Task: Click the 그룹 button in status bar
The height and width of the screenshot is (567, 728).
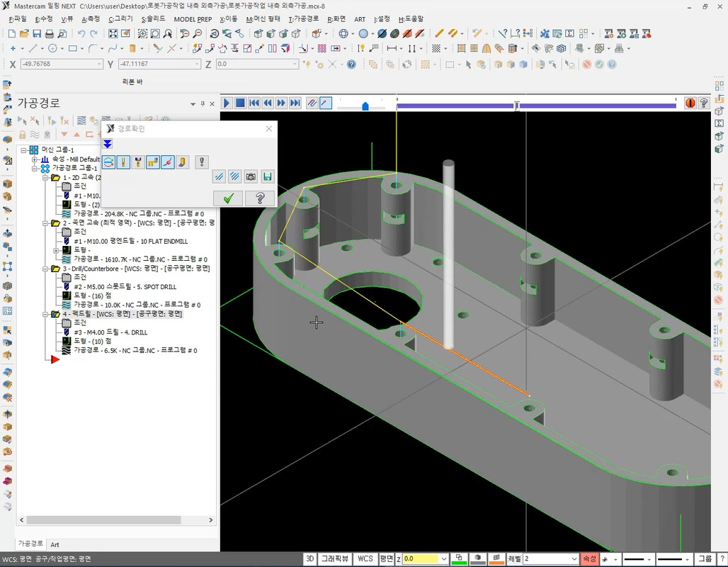Action: tap(705, 558)
